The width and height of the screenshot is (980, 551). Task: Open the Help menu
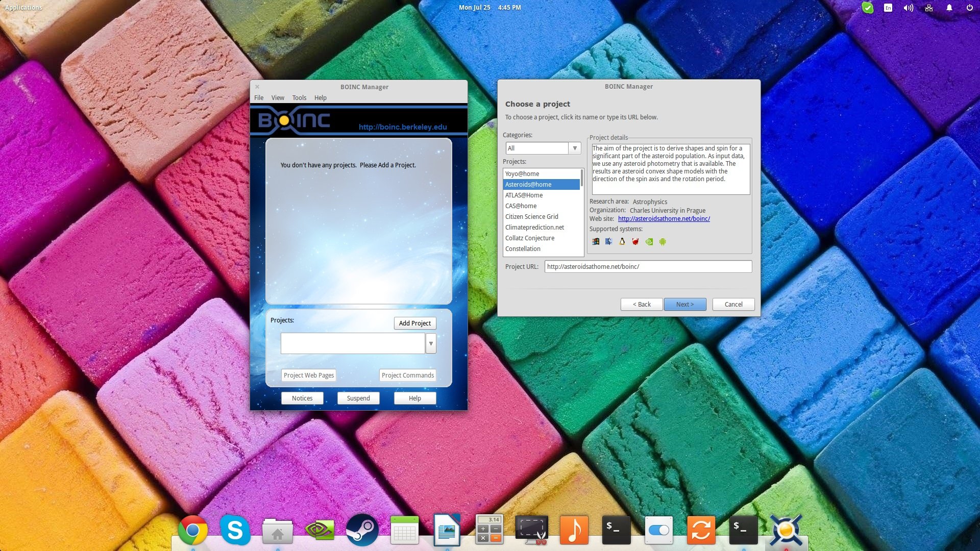pyautogui.click(x=321, y=97)
